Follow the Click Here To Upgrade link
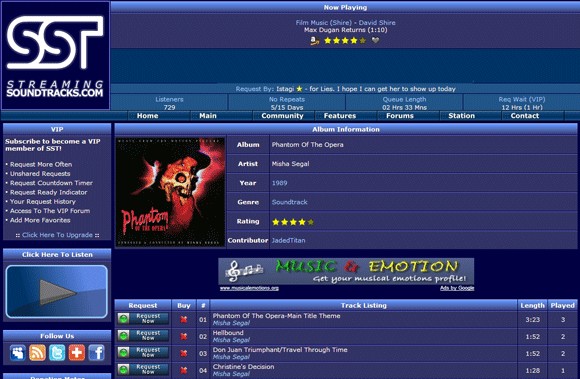 [x=57, y=235]
